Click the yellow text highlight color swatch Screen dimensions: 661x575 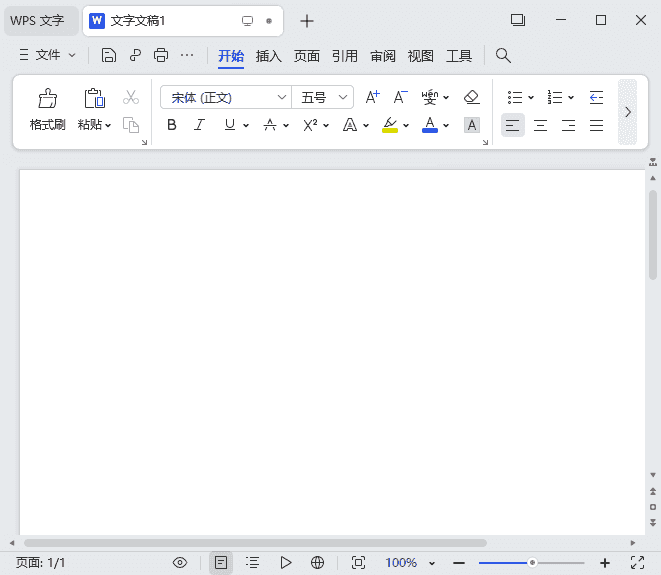click(390, 125)
